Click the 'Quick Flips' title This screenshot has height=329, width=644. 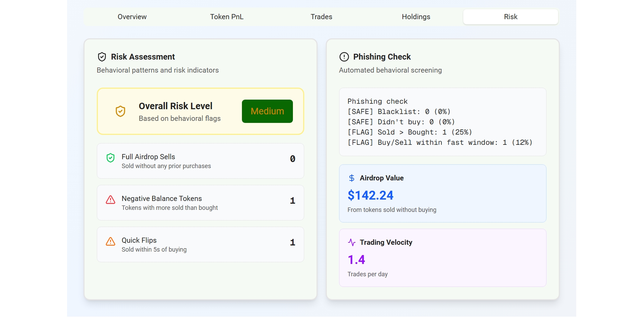click(139, 240)
